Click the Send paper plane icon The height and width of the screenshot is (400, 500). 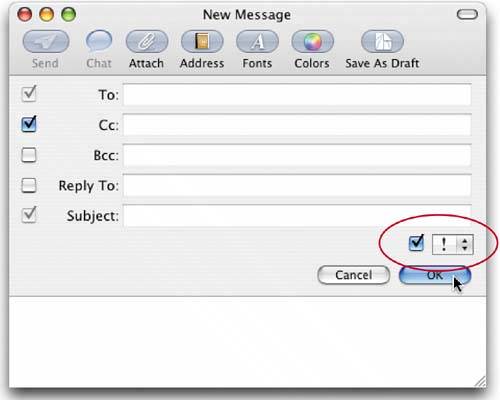pos(46,42)
